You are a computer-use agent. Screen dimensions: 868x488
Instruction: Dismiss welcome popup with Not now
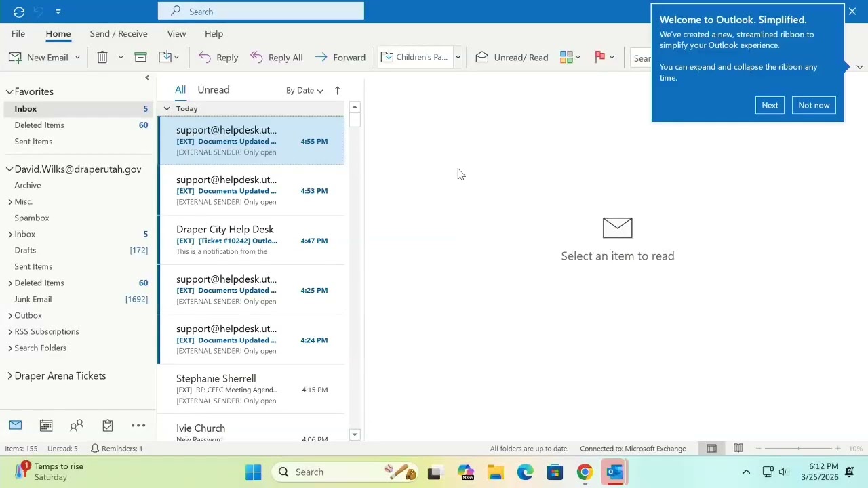tap(814, 105)
